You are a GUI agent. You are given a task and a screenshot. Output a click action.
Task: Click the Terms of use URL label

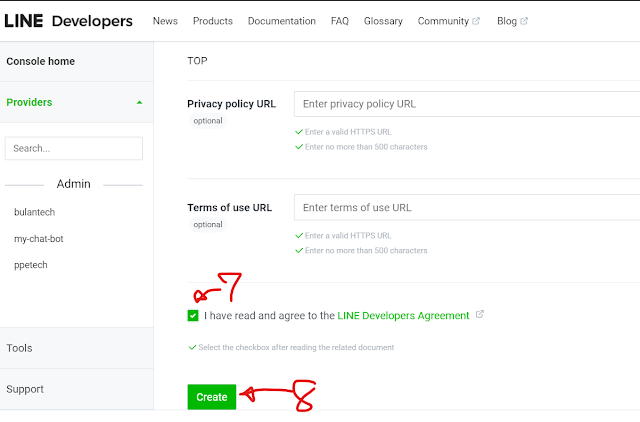229,207
